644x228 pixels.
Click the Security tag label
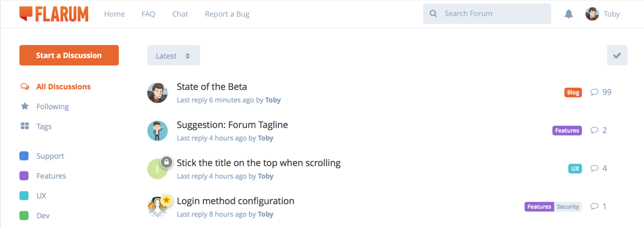[x=568, y=206]
